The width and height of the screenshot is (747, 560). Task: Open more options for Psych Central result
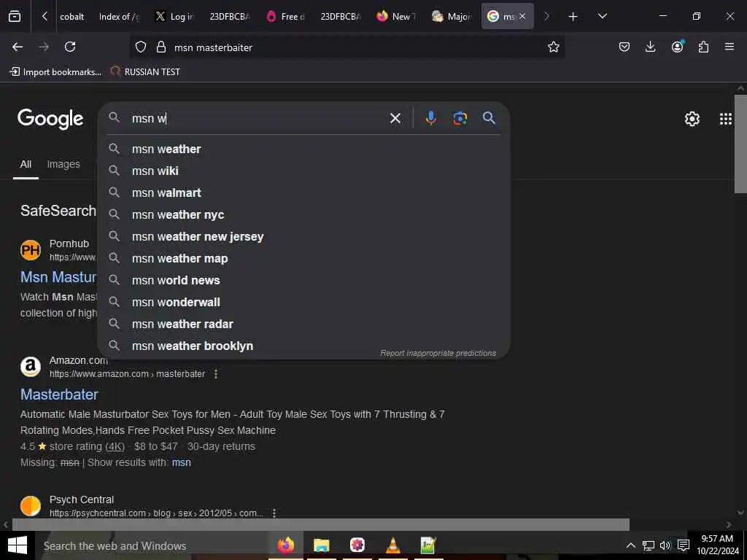(274, 513)
